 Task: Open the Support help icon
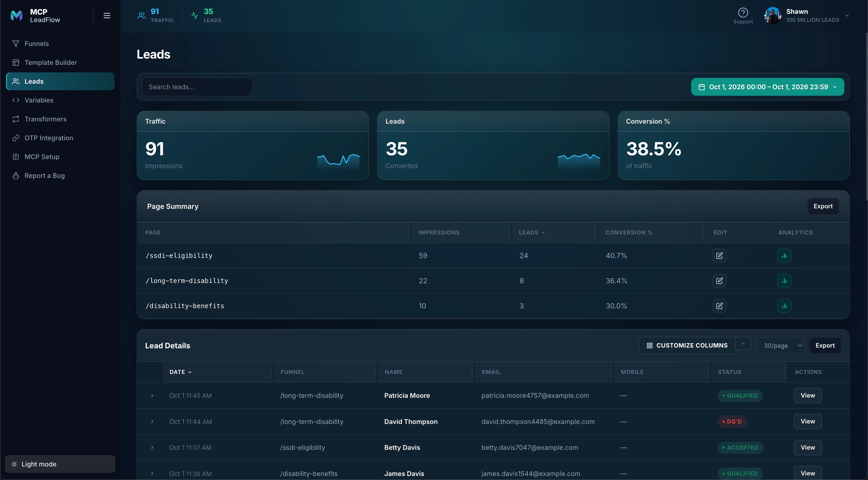point(743,13)
